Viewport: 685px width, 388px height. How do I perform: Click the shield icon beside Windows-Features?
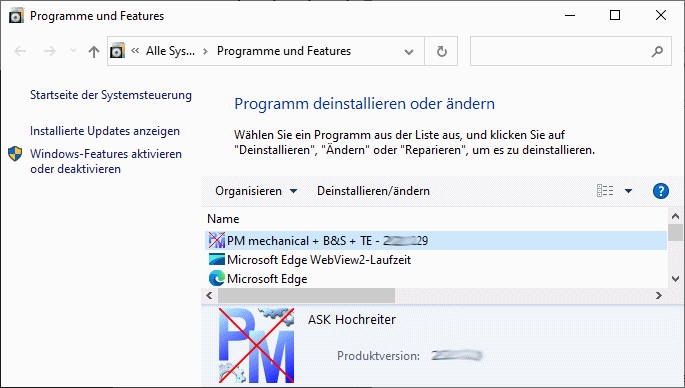click(15, 154)
